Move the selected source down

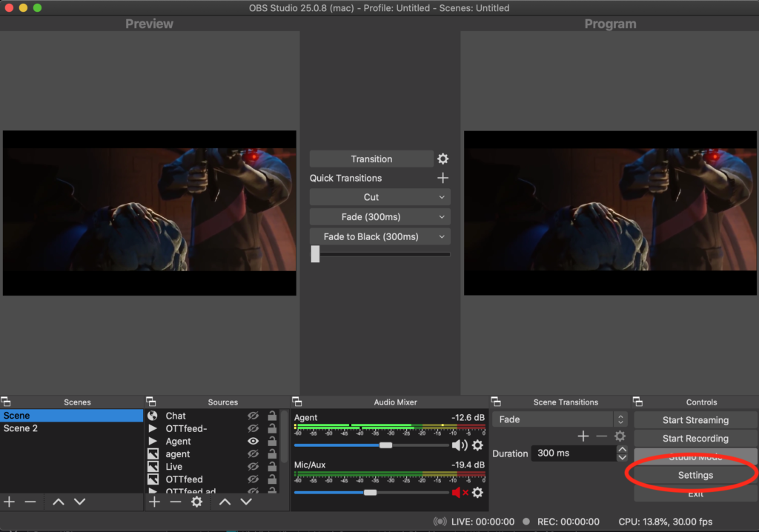(246, 502)
